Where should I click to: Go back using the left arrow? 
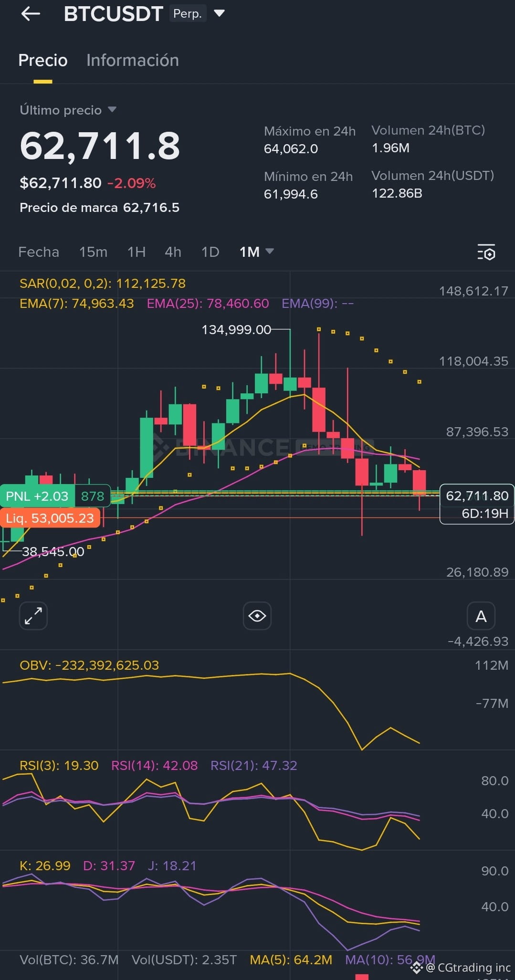tap(31, 14)
